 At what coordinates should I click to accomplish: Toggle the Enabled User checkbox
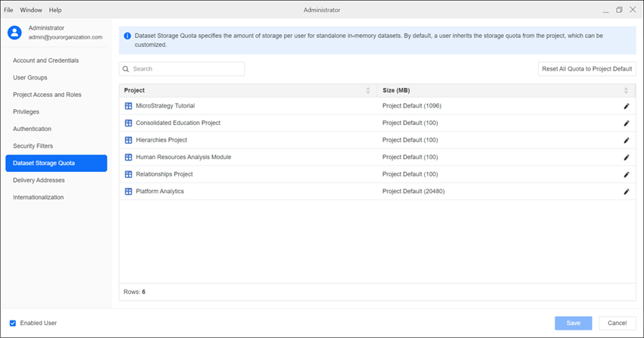click(x=13, y=323)
